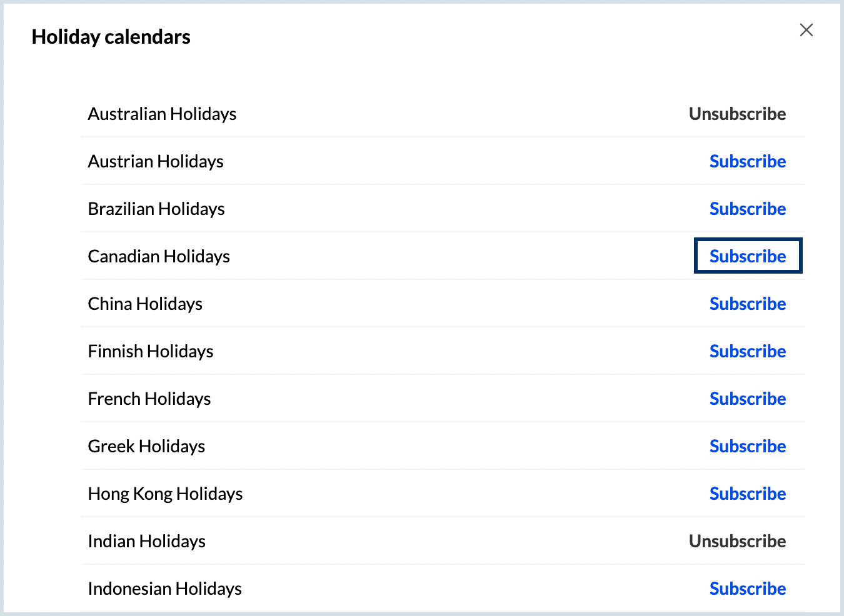This screenshot has width=844, height=616.
Task: Subscribe to Brazilian Holidays calendar
Action: 747,209
